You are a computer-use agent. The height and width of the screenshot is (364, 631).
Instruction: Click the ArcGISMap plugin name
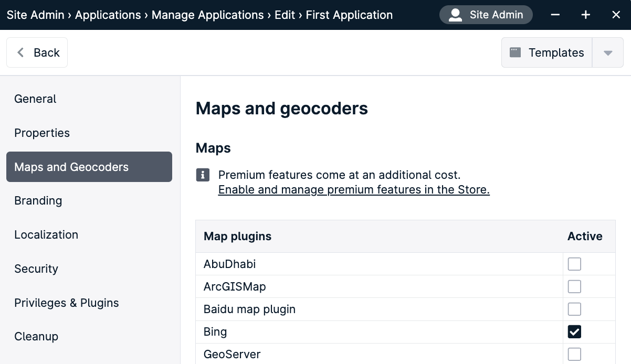(235, 287)
